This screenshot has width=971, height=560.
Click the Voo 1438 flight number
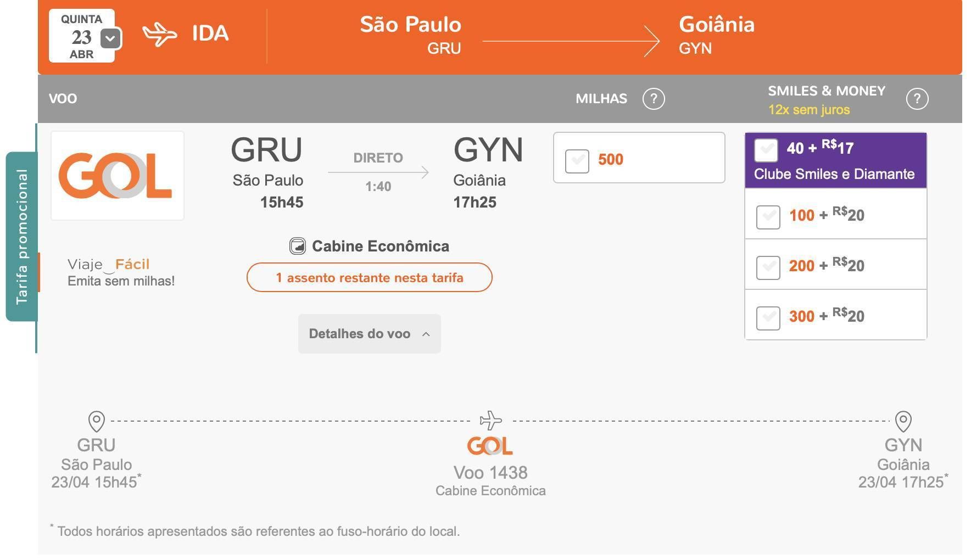pos(490,473)
